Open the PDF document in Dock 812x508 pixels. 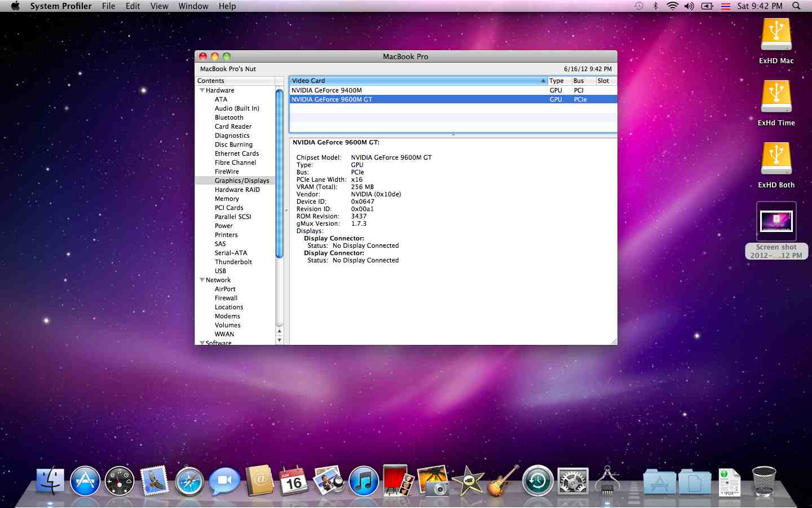click(x=729, y=483)
